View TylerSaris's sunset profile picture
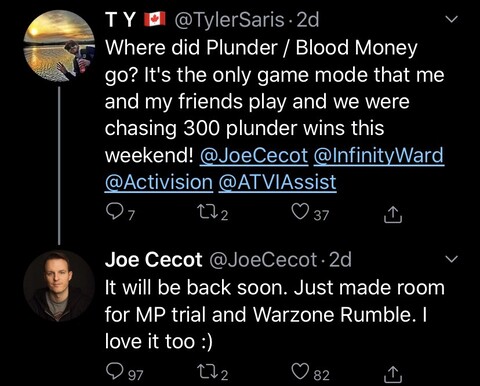 click(x=59, y=46)
